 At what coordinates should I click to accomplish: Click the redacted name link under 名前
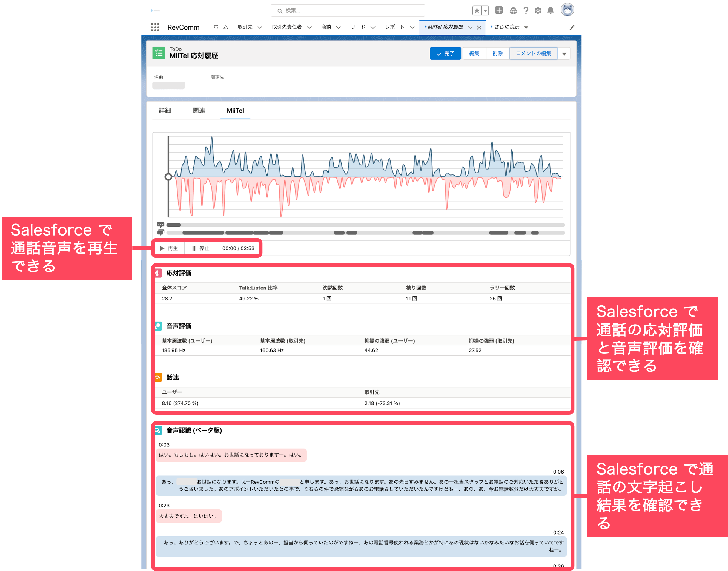tap(168, 86)
